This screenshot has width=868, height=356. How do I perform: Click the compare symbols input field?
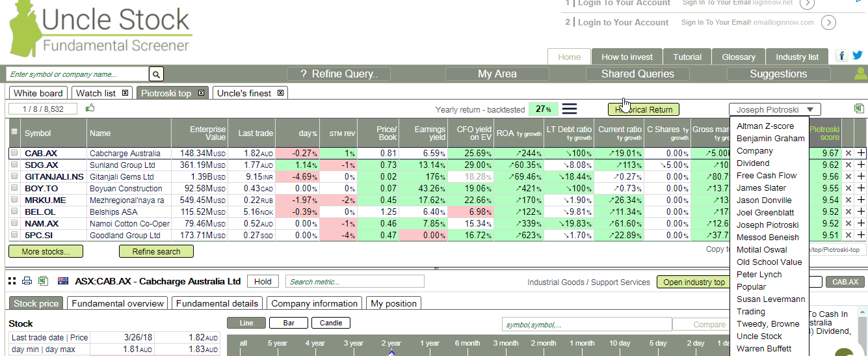pos(586,324)
